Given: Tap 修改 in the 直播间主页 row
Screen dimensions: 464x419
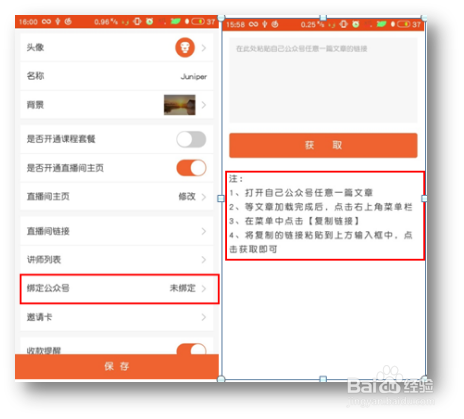Looking at the screenshot, I should pyautogui.click(x=187, y=197).
